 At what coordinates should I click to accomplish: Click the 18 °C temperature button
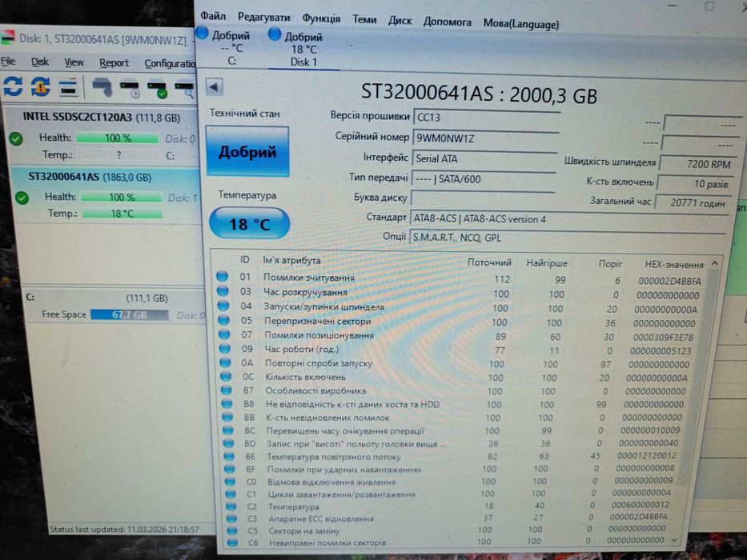[x=250, y=223]
